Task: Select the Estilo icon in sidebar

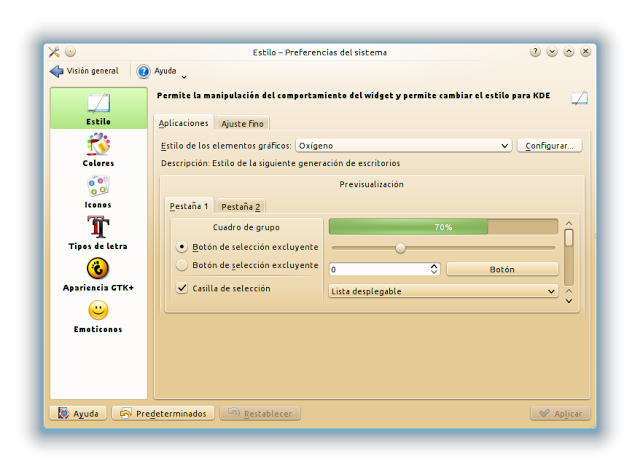Action: coord(98,105)
